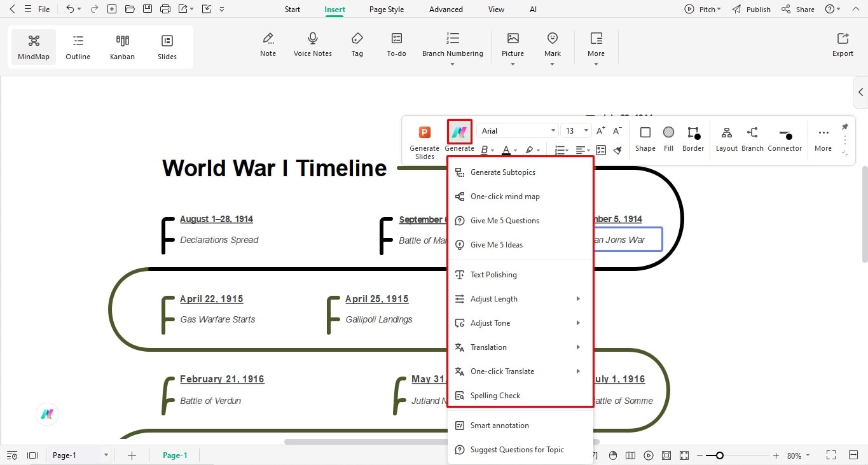Open the Advanced tab
The width and height of the screenshot is (868, 465).
click(446, 10)
